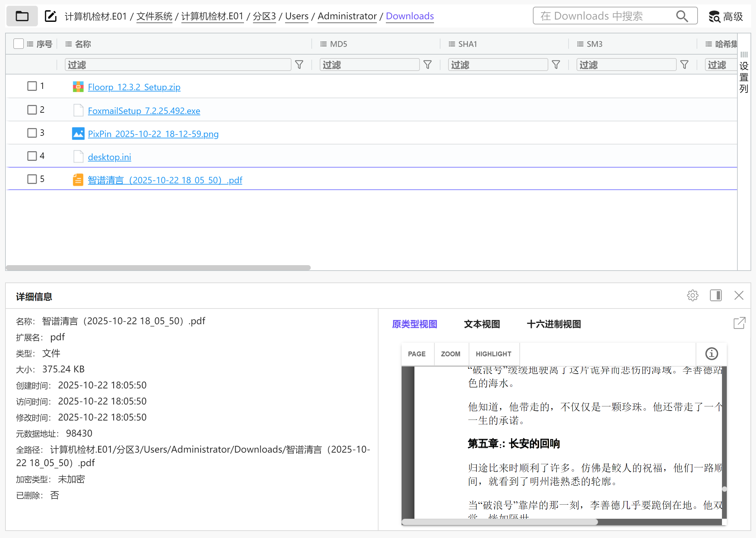Open the details panel settings gear
Viewport: 756px width, 538px height.
click(x=692, y=295)
